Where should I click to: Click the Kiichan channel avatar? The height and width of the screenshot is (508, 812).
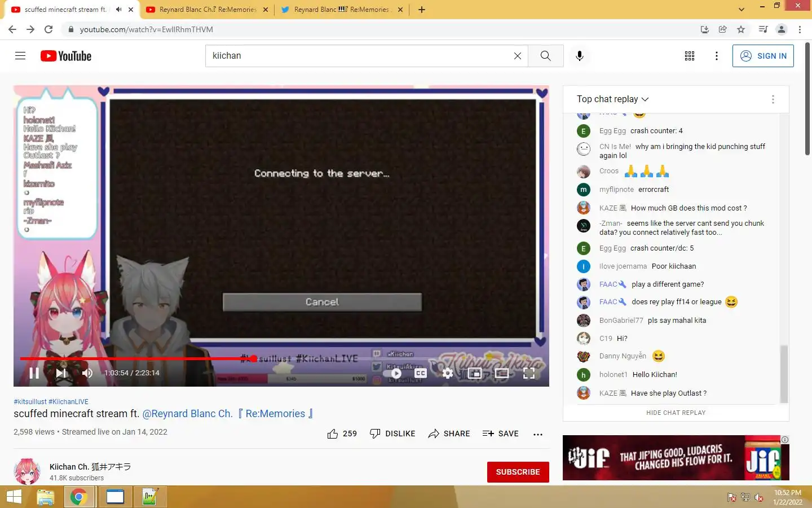27,472
